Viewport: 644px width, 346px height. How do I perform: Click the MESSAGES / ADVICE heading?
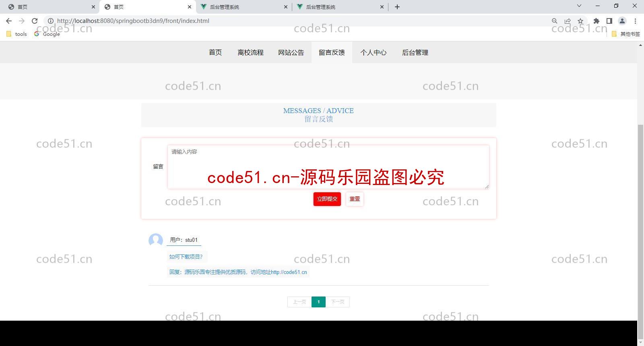318,111
